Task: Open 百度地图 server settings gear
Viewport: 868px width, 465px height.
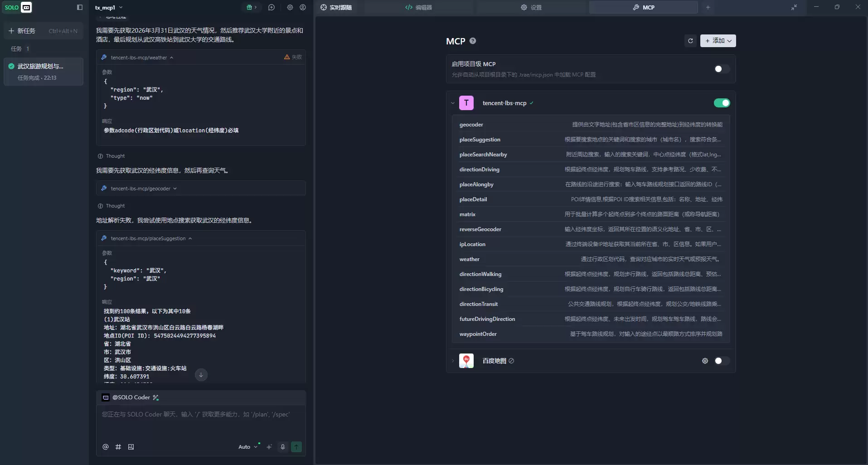Action: click(705, 361)
